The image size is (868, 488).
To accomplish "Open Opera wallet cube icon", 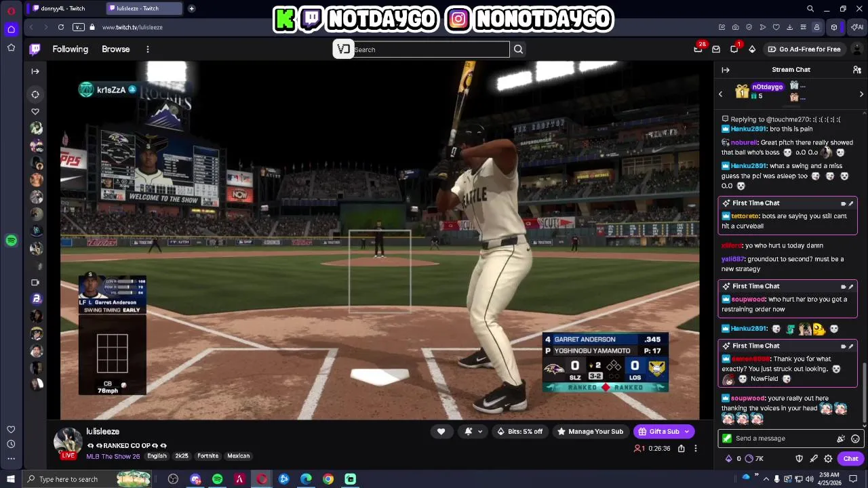I will point(834,27).
